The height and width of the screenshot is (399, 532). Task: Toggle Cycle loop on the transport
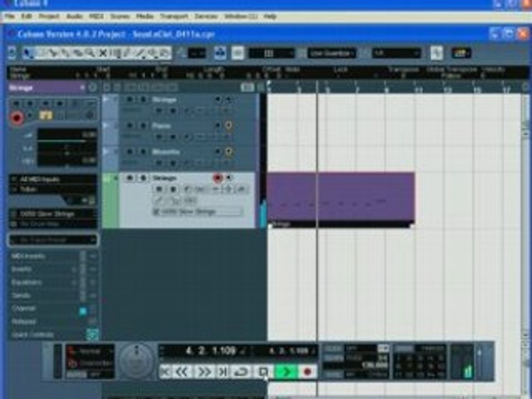point(241,371)
